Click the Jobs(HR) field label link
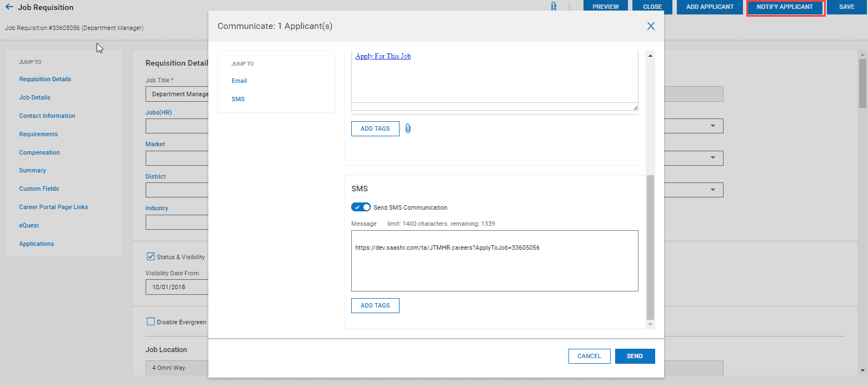The image size is (868, 386). (x=158, y=112)
